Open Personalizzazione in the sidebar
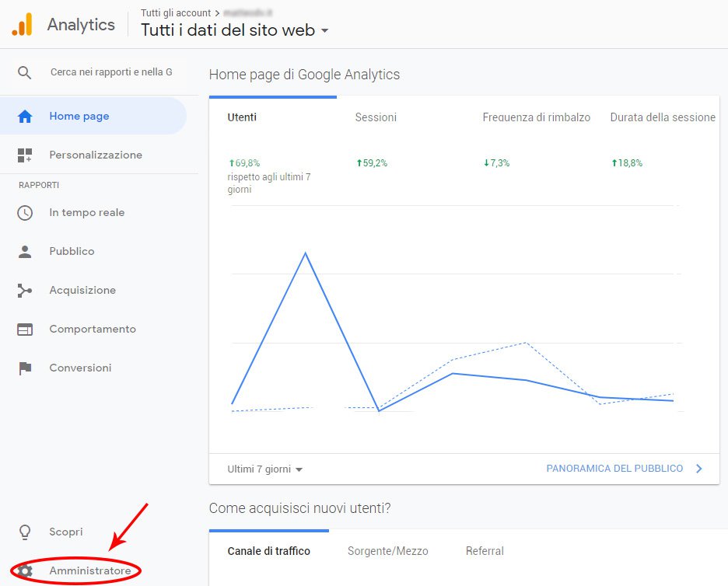 click(x=96, y=155)
